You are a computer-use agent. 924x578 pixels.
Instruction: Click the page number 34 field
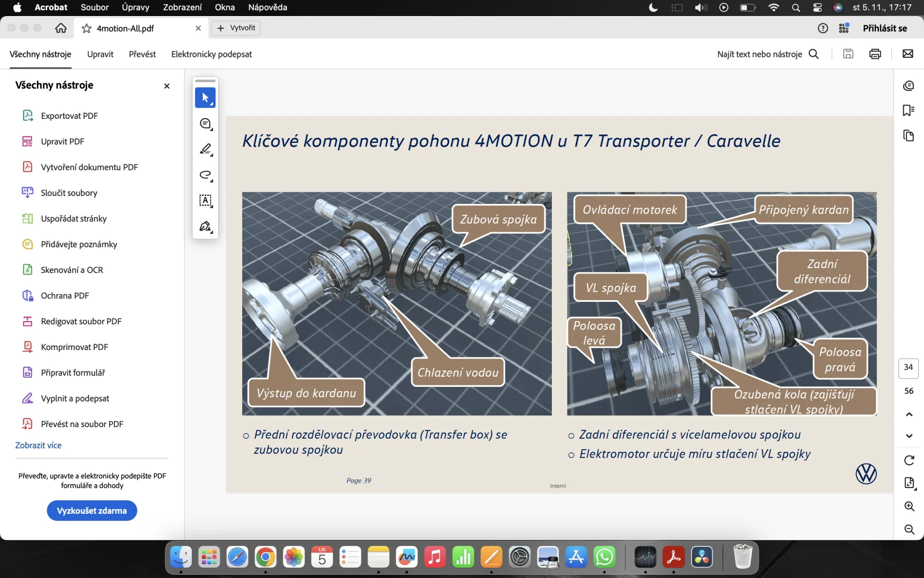908,367
